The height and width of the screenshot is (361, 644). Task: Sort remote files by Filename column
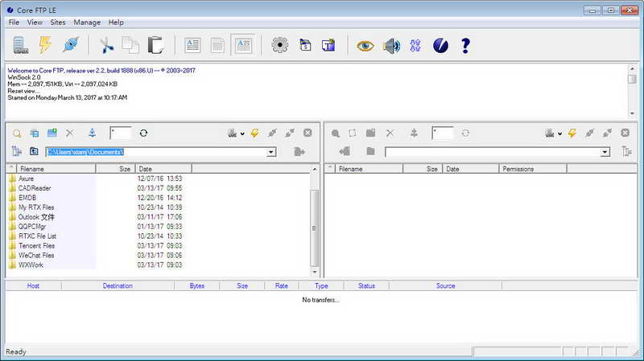pos(369,169)
